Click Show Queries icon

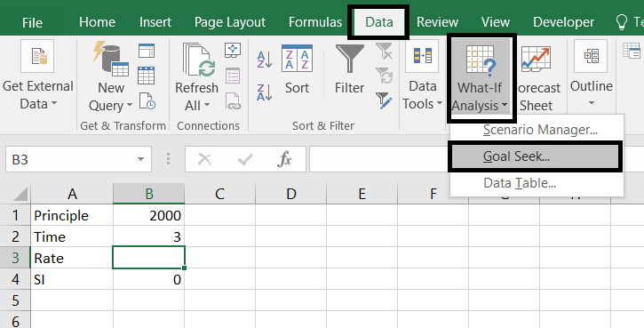(x=147, y=51)
